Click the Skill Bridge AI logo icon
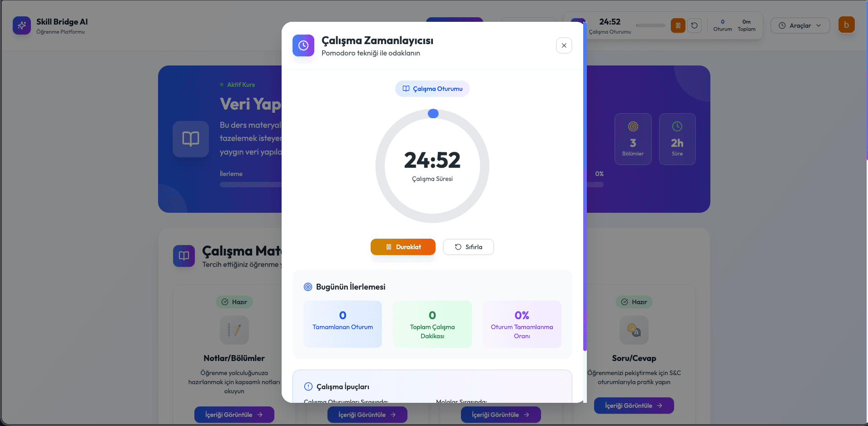Viewport: 868px width, 426px height. (x=21, y=25)
